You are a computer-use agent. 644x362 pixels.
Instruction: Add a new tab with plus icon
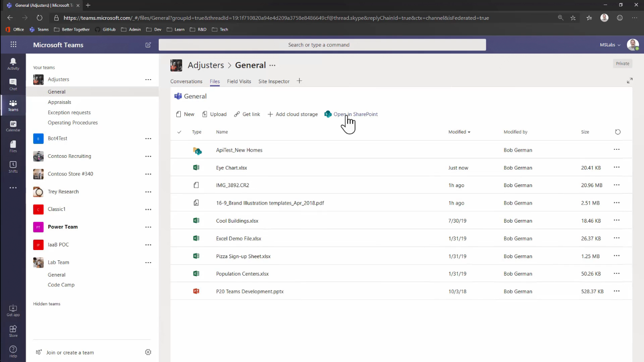pyautogui.click(x=299, y=81)
